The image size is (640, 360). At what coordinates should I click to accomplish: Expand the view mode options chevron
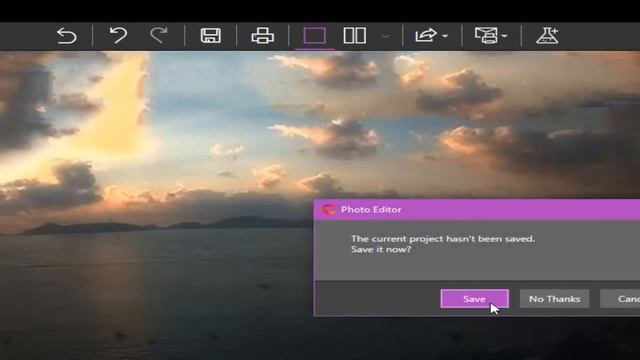386,36
